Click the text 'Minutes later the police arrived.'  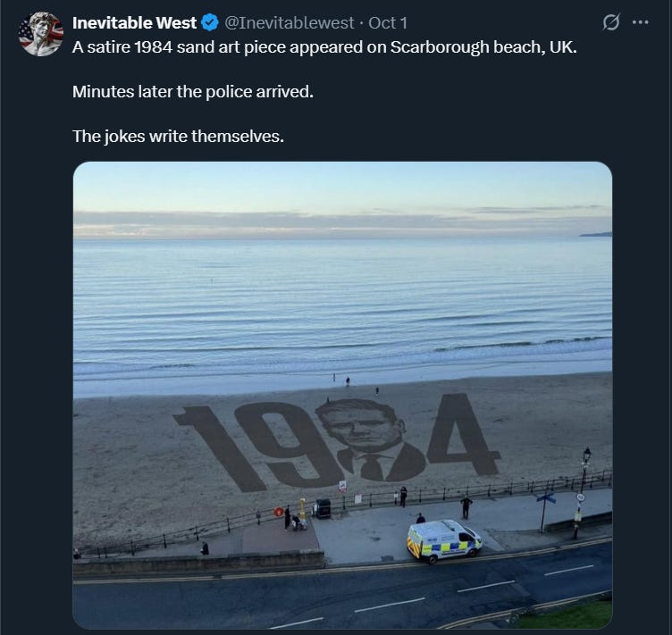coord(193,92)
